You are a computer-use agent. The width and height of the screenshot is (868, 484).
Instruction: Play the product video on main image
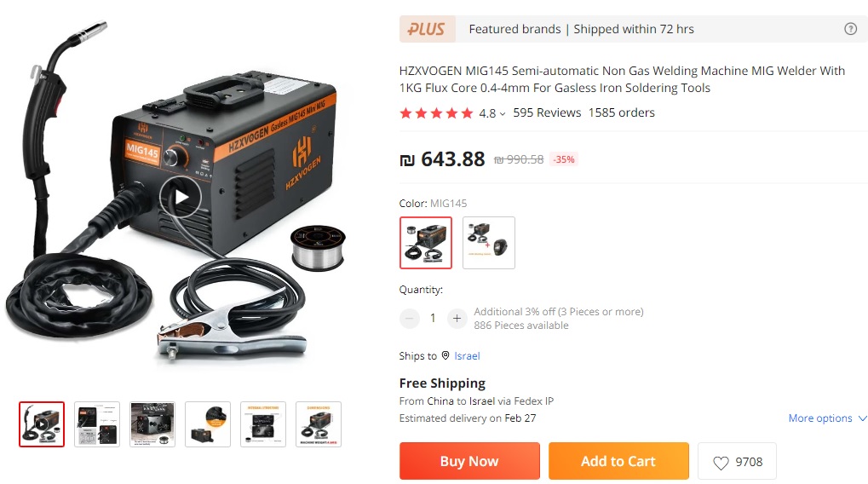[181, 197]
